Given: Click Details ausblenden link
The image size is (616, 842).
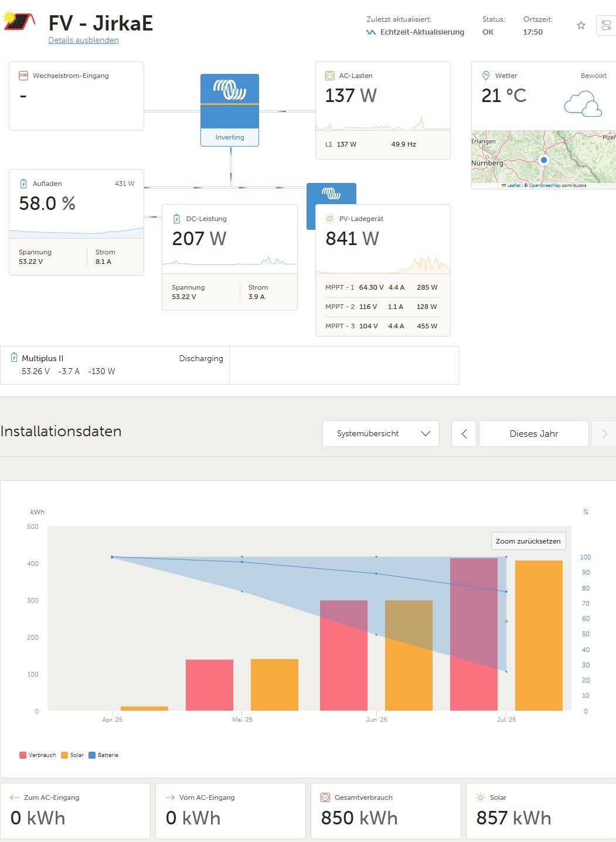Looking at the screenshot, I should (83, 40).
